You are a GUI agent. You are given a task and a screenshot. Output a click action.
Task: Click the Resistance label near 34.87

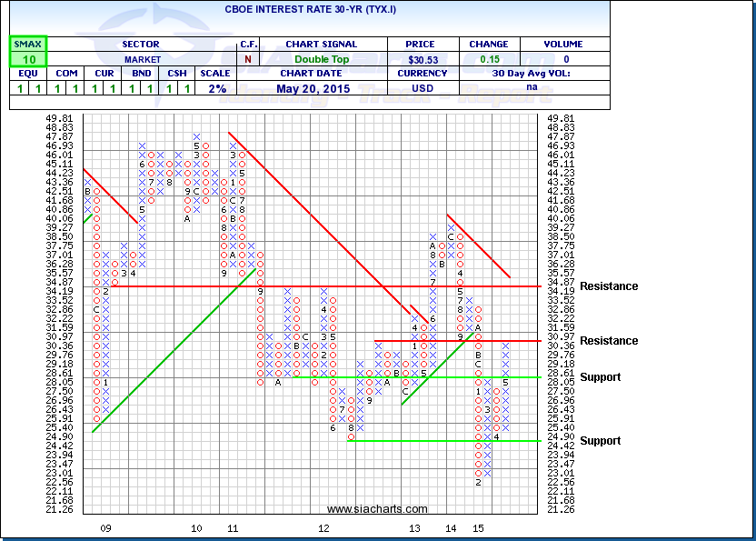[x=609, y=286]
